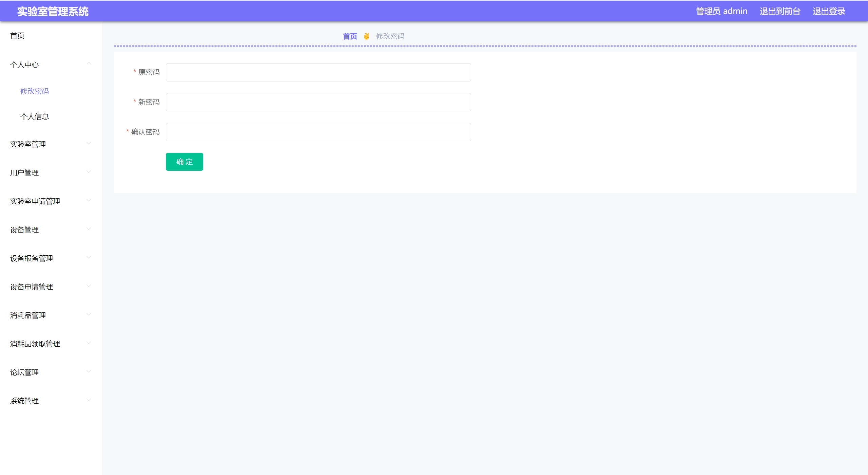Open 首页 in the sidebar
The width and height of the screenshot is (868, 475).
(x=17, y=36)
